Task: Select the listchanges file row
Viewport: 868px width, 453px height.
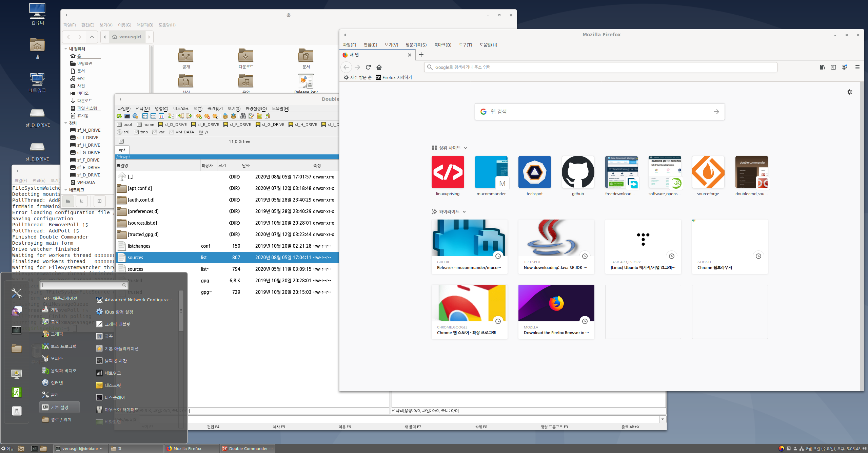Action: 227,246
